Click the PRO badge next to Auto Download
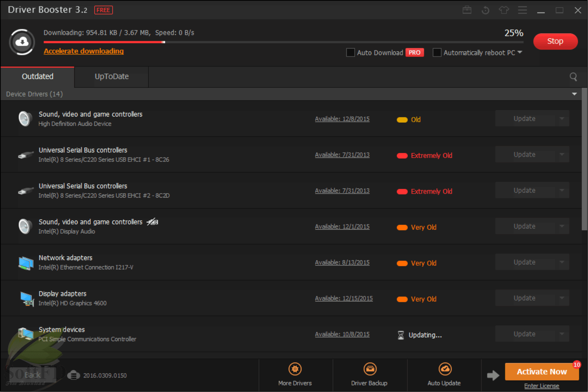This screenshot has height=392, width=588. [x=415, y=53]
